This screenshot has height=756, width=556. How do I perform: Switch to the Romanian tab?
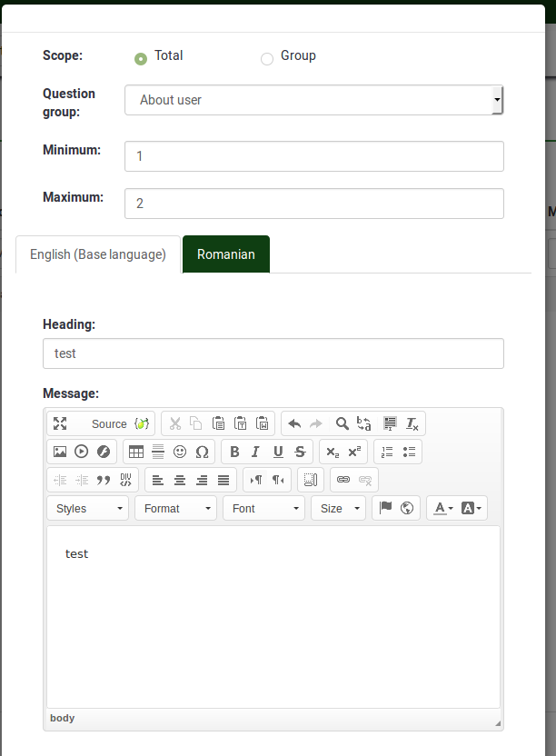pyautogui.click(x=226, y=254)
